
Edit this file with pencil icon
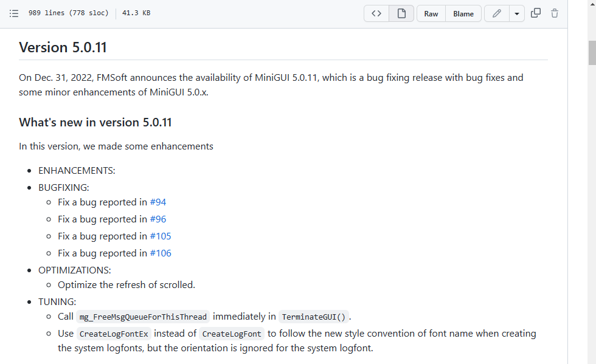coord(496,14)
